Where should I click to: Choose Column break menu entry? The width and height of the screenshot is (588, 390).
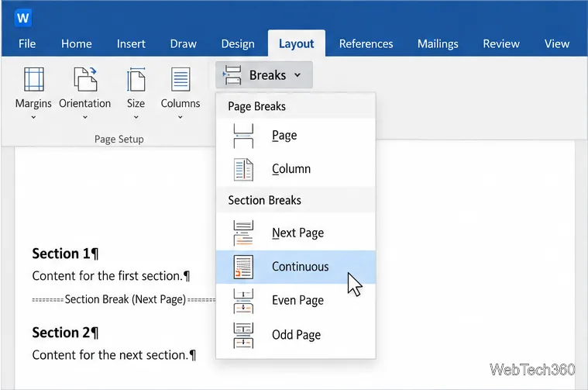tap(295, 169)
